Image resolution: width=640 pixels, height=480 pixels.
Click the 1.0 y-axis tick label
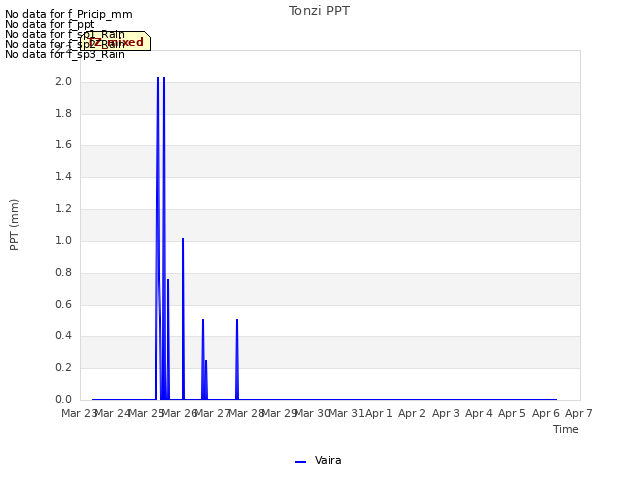64,241
